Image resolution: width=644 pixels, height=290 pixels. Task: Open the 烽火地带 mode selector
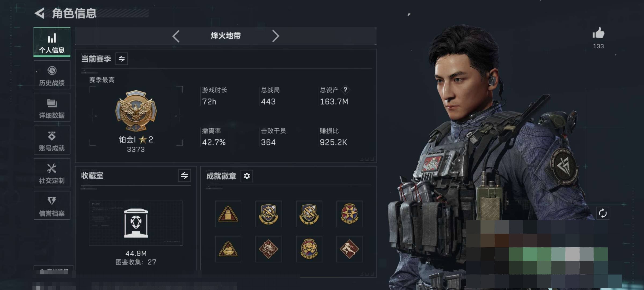226,36
